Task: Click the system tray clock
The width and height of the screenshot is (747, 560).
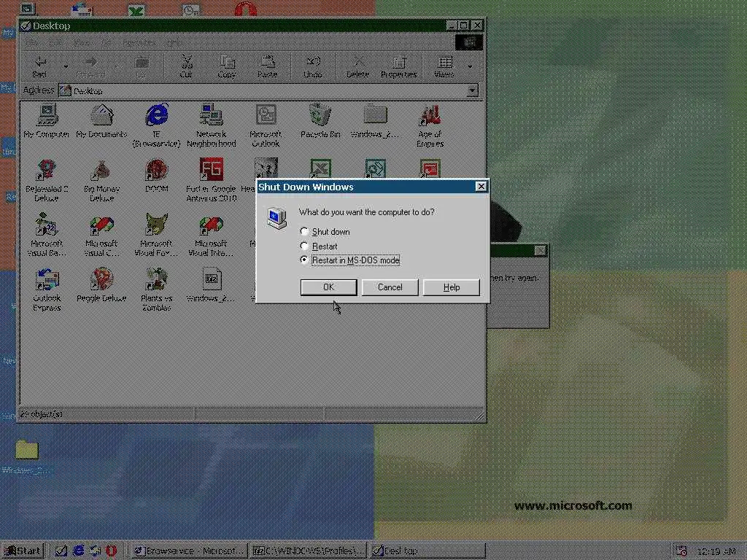Action: point(716,551)
